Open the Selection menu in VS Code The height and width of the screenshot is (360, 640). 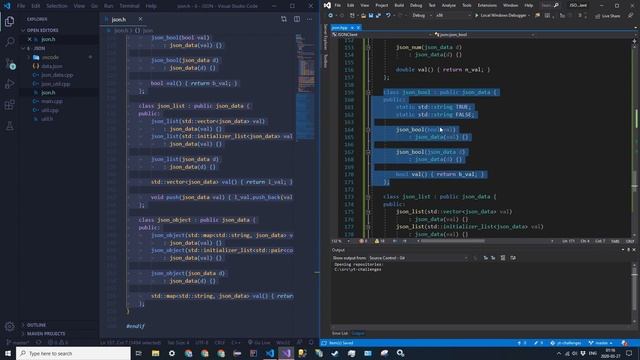[57, 6]
